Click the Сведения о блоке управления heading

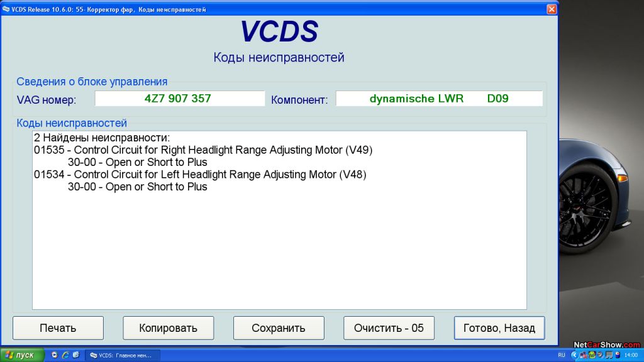[92, 81]
